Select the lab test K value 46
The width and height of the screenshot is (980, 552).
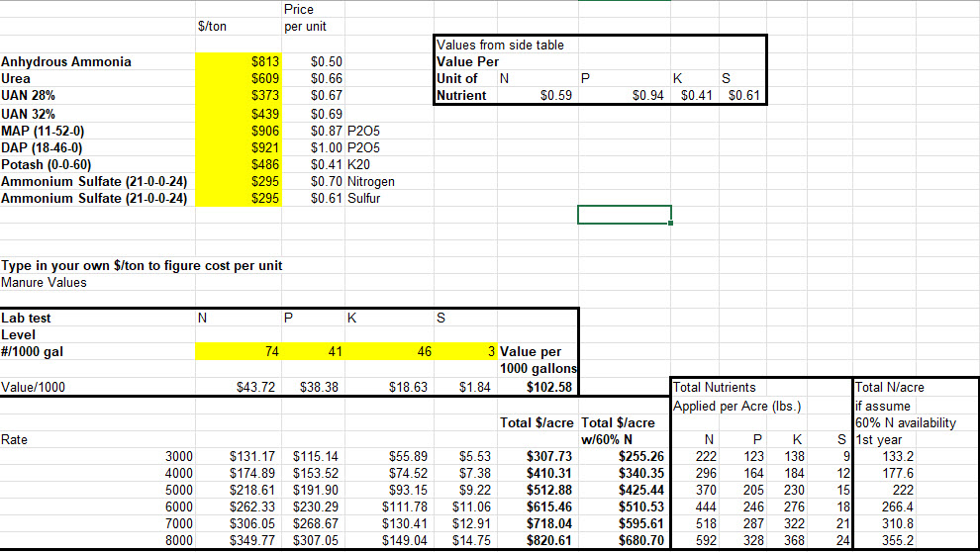389,351
